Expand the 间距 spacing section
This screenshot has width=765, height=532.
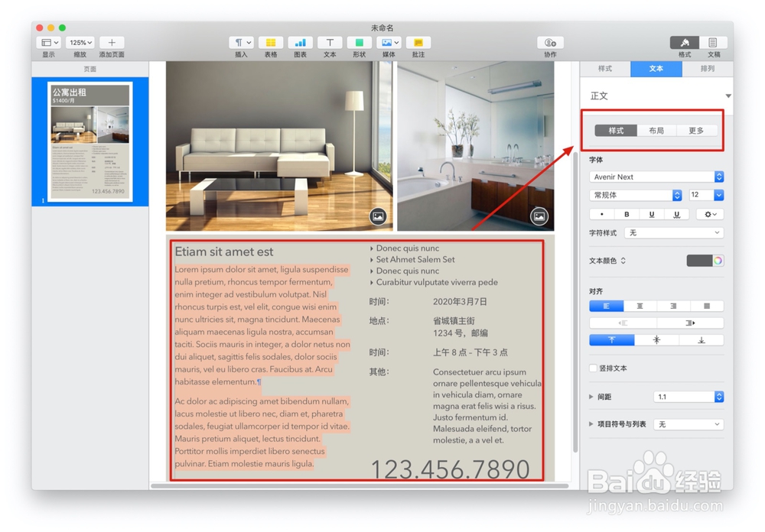591,397
